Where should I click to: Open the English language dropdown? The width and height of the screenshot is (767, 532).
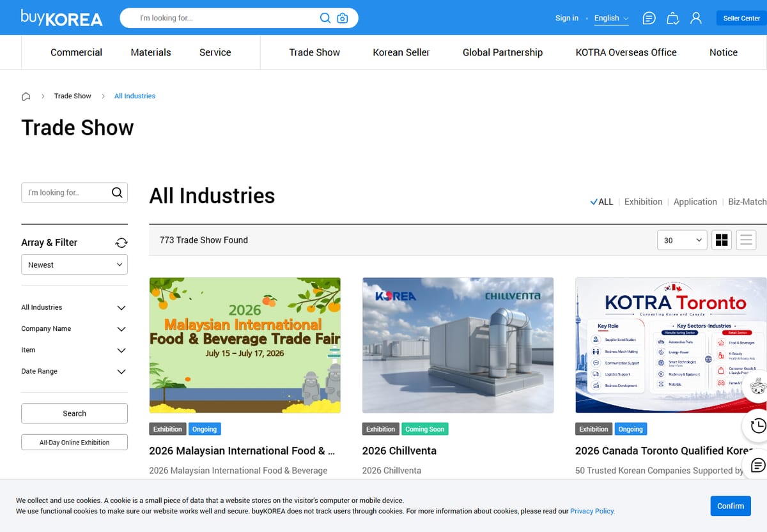[611, 19]
